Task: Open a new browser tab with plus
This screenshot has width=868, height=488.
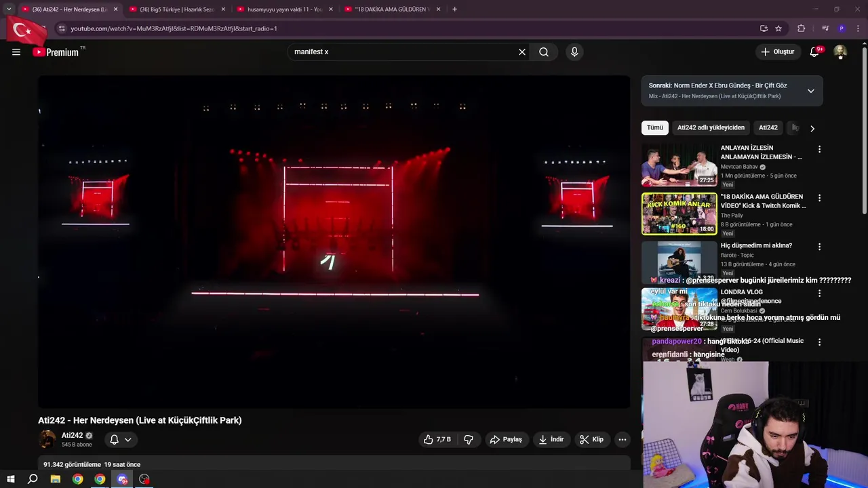Action: click(454, 9)
